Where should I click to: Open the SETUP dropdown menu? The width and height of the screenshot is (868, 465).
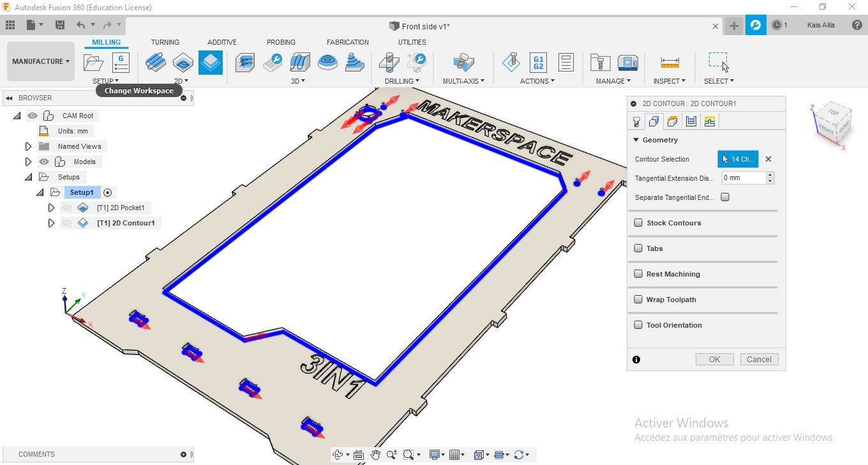(x=105, y=81)
